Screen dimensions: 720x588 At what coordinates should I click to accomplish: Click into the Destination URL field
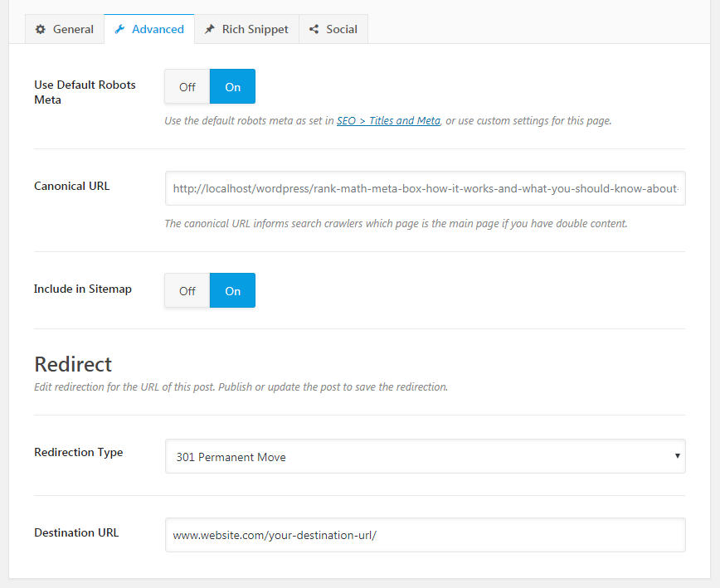[x=426, y=535]
